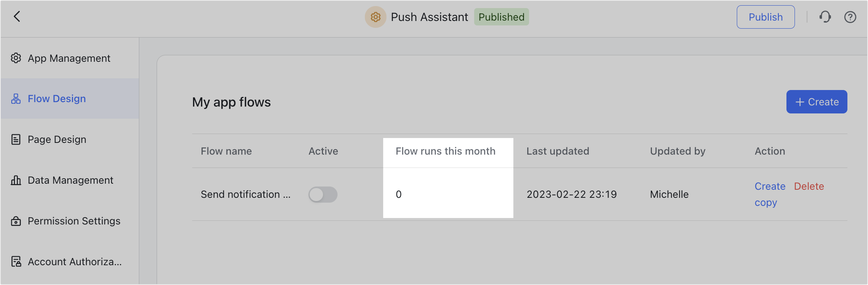Sort by the Flow runs this month column
The image size is (868, 285).
tap(445, 151)
